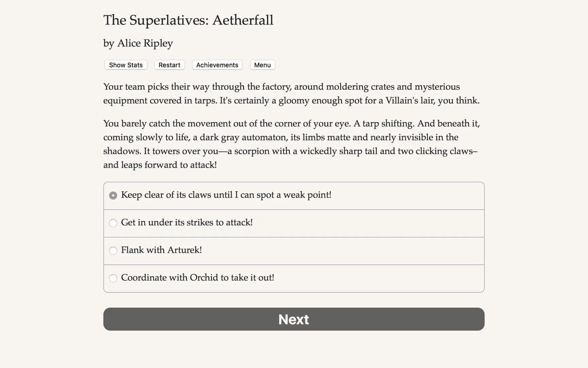Open Achievements to review unlocked rewards
This screenshot has height=368, width=588.
tap(217, 65)
